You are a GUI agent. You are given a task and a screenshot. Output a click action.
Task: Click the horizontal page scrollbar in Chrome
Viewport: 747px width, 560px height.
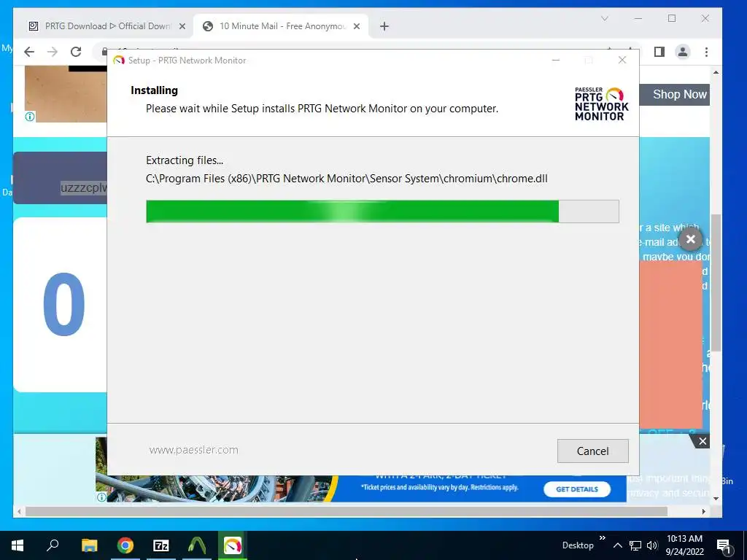[347, 511]
